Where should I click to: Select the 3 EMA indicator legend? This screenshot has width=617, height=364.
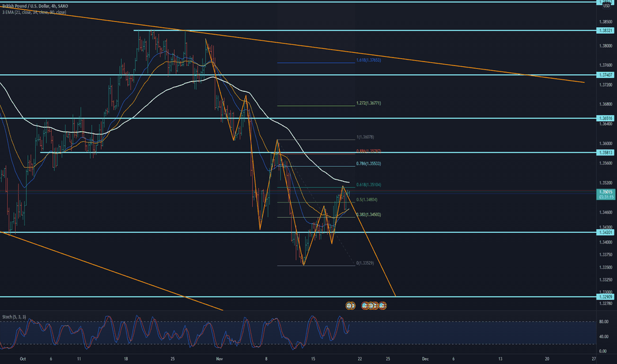click(x=34, y=12)
